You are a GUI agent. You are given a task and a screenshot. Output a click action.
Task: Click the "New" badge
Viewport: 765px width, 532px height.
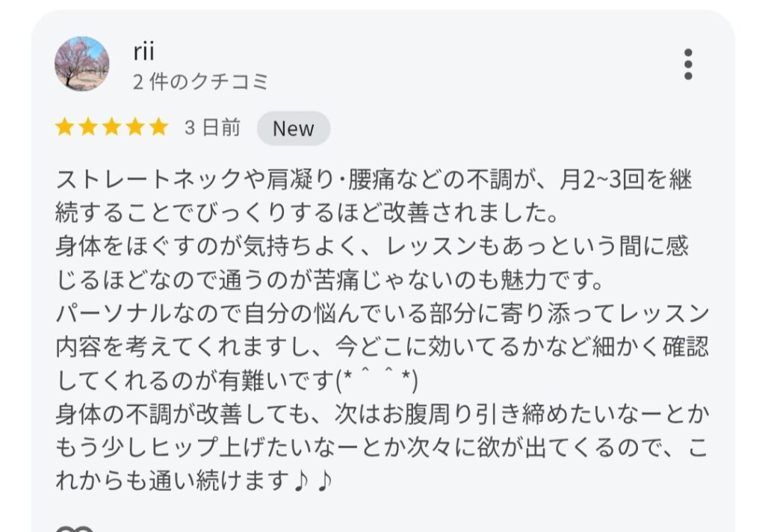pyautogui.click(x=294, y=129)
